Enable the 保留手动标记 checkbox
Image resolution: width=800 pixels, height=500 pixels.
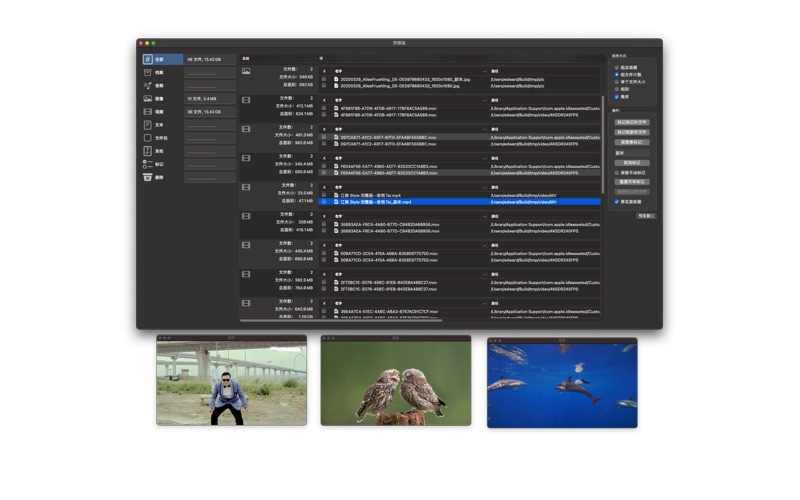point(616,172)
